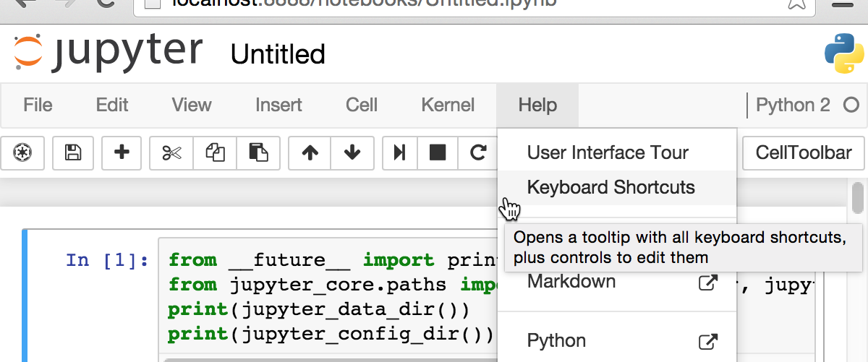This screenshot has width=868, height=362.
Task: Click the Jupyter logo
Action: click(108, 53)
